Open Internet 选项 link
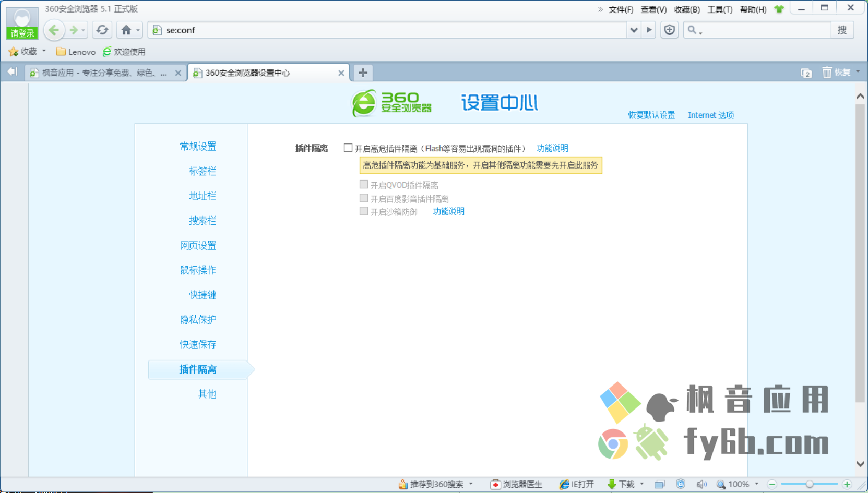Screen dimensions: 868x493 tap(711, 115)
